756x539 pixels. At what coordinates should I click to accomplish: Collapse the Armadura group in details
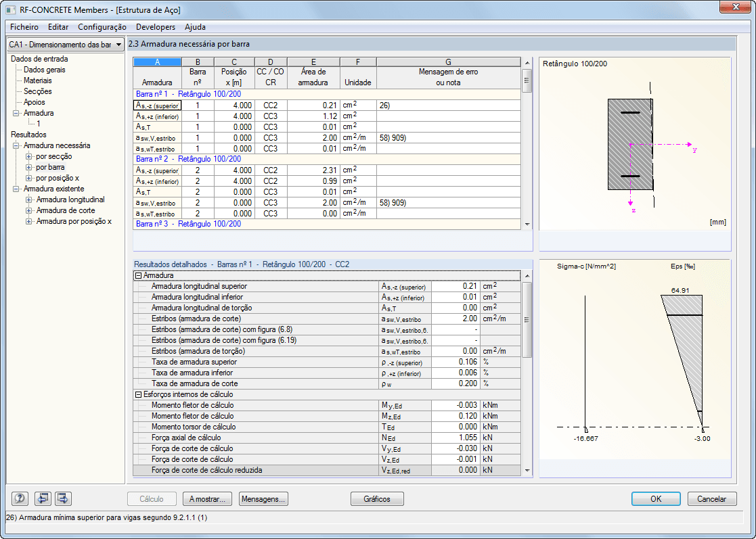click(x=138, y=275)
